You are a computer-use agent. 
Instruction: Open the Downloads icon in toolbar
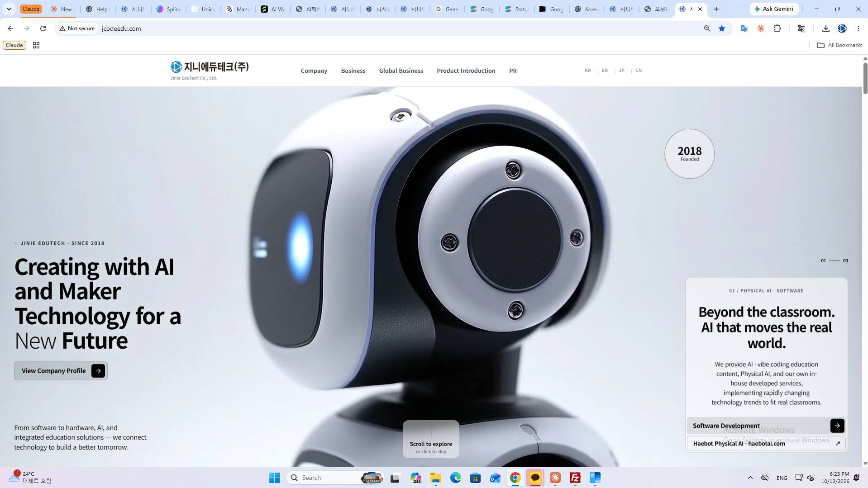(x=825, y=28)
